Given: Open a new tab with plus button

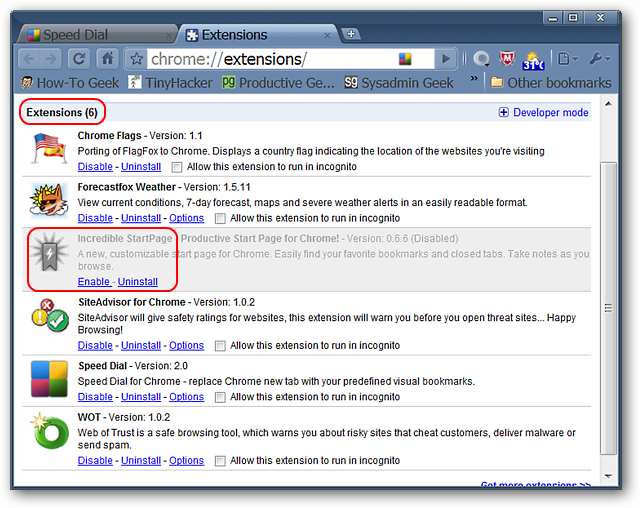Looking at the screenshot, I should (351, 34).
